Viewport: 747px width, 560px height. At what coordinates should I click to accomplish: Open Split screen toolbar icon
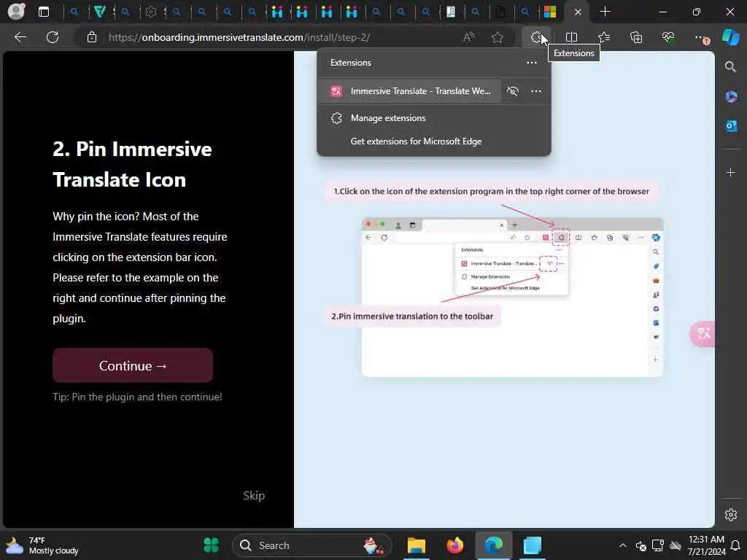tap(571, 37)
